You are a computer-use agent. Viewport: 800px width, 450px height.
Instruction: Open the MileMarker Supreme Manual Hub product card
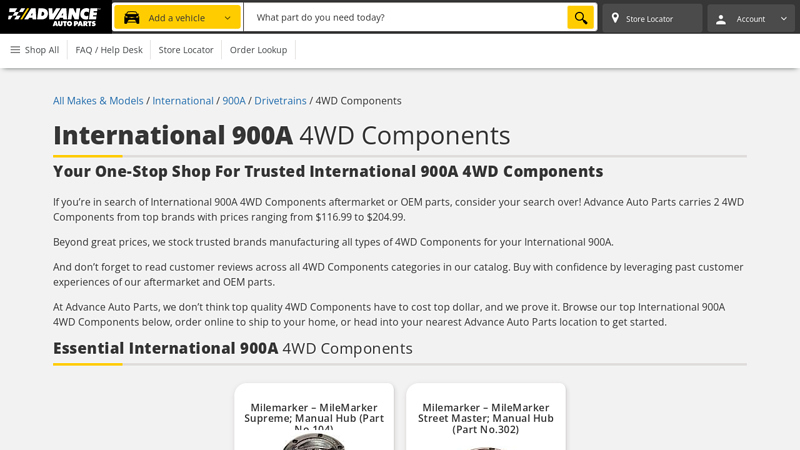(x=314, y=417)
